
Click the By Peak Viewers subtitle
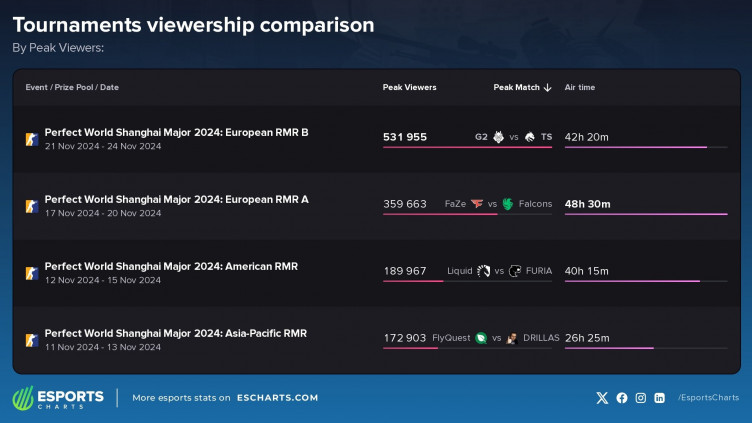58,48
